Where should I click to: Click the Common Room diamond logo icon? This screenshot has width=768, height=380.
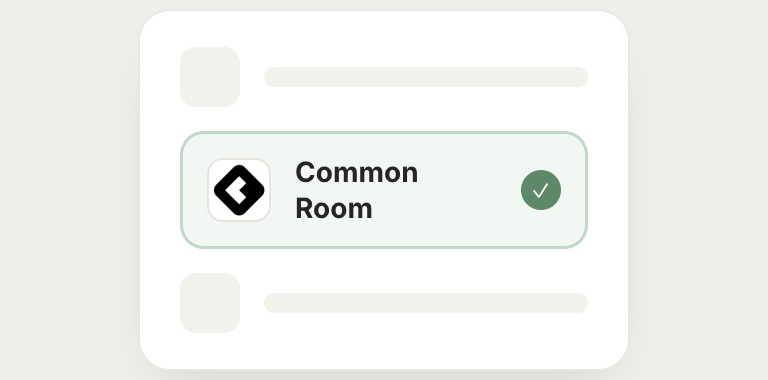(x=239, y=190)
